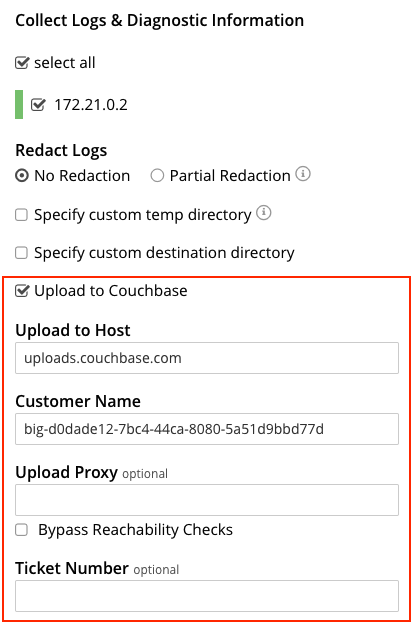Click the 172.21.0.2 node address text
Image resolution: width=416 pixels, height=628 pixels.
pos(91,105)
